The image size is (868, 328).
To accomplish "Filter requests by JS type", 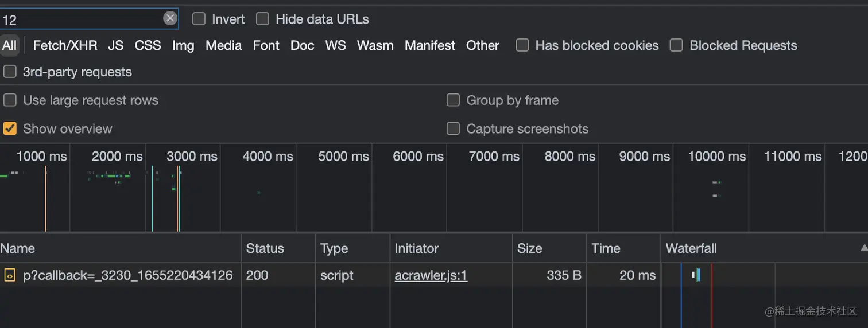I will pos(115,45).
